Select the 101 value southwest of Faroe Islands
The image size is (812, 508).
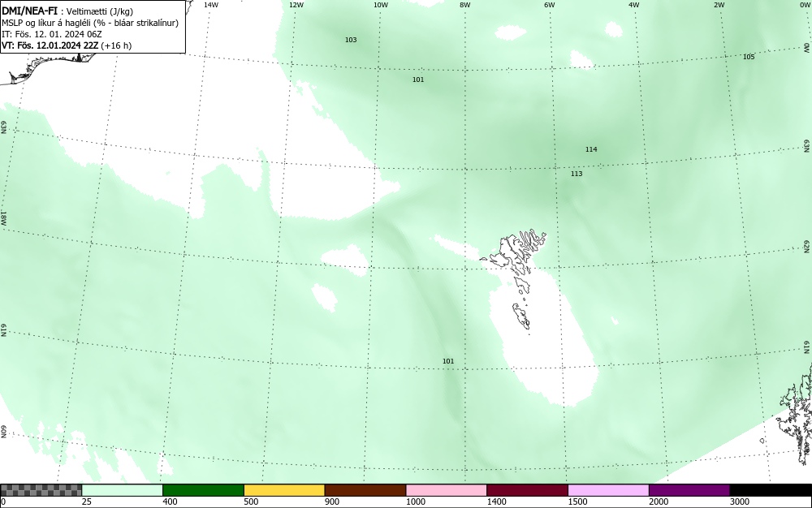click(x=448, y=361)
